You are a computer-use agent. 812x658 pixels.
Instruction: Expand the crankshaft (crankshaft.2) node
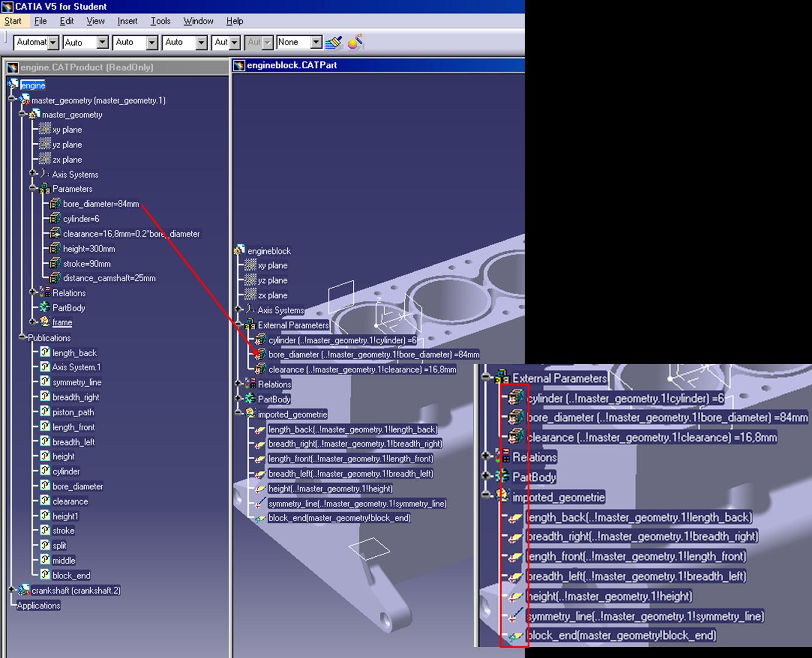pyautogui.click(x=12, y=590)
